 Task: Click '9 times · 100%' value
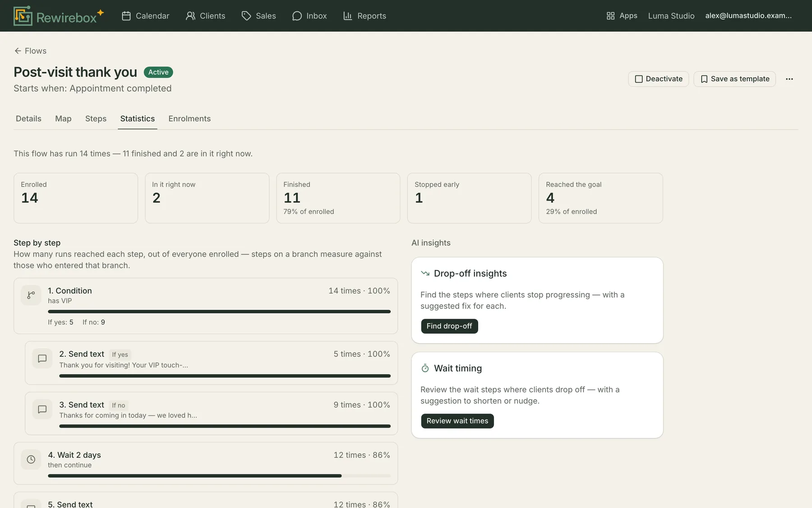click(x=362, y=405)
